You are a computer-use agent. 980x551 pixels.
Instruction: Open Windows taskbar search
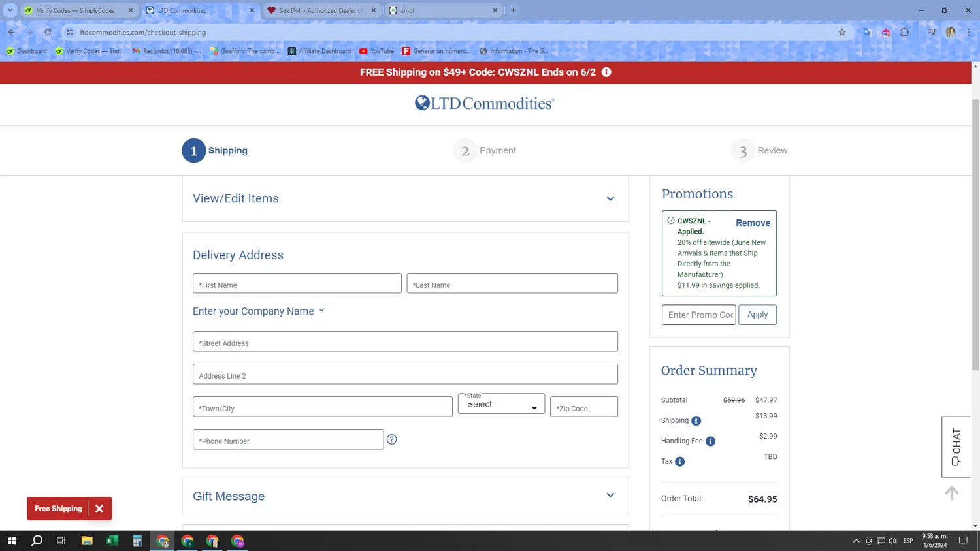37,541
